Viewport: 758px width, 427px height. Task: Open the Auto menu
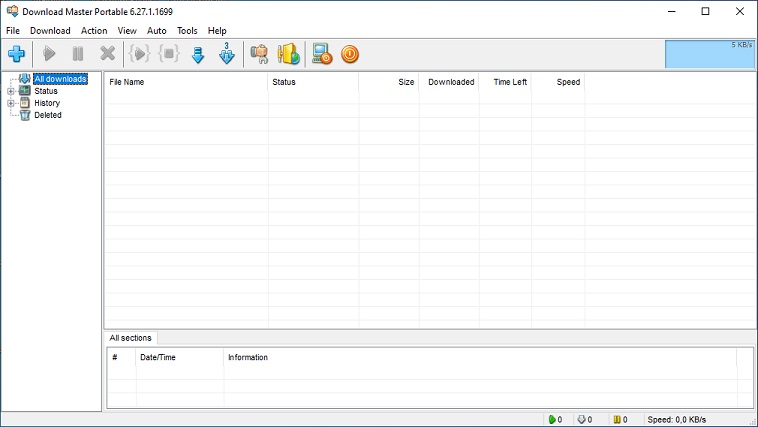click(x=157, y=30)
